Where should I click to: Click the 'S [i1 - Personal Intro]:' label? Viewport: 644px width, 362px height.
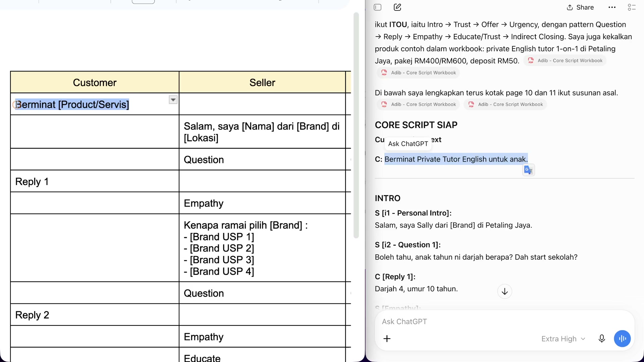click(x=413, y=213)
